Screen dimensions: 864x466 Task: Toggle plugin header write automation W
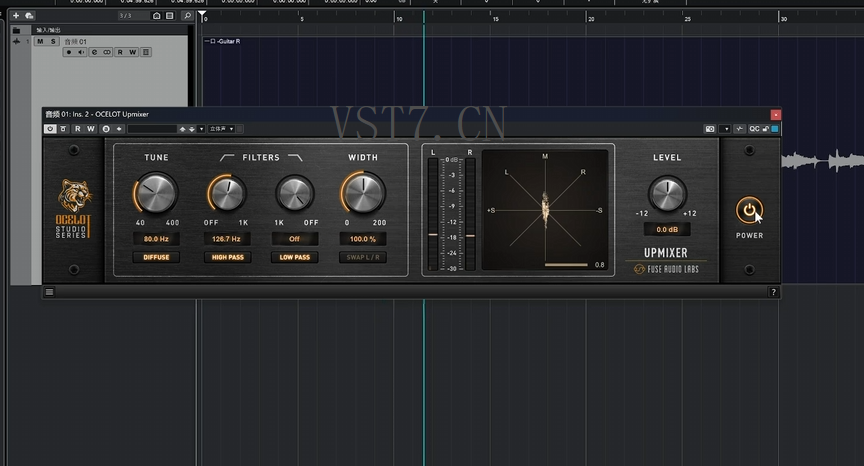point(91,129)
